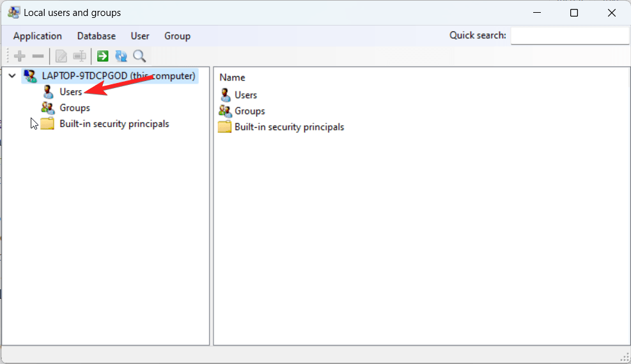
Task: Click the Edit properties toolbar icon
Action: point(61,56)
